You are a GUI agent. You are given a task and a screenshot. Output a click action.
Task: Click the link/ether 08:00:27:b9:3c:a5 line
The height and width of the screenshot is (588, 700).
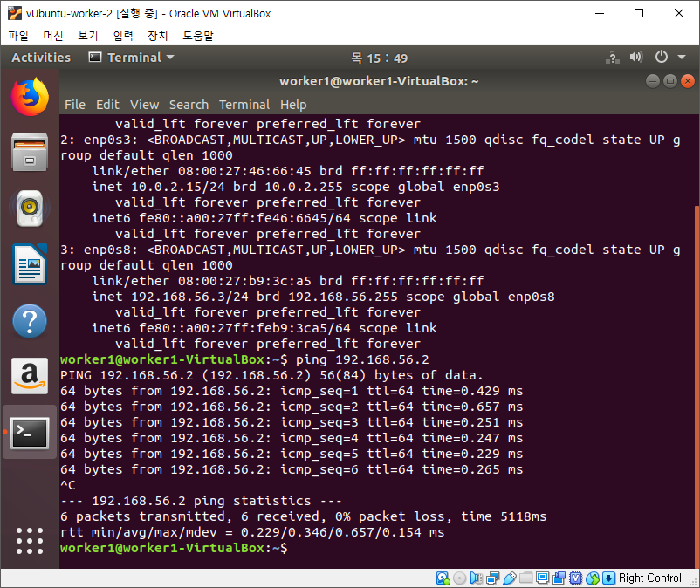pyautogui.click(x=288, y=281)
